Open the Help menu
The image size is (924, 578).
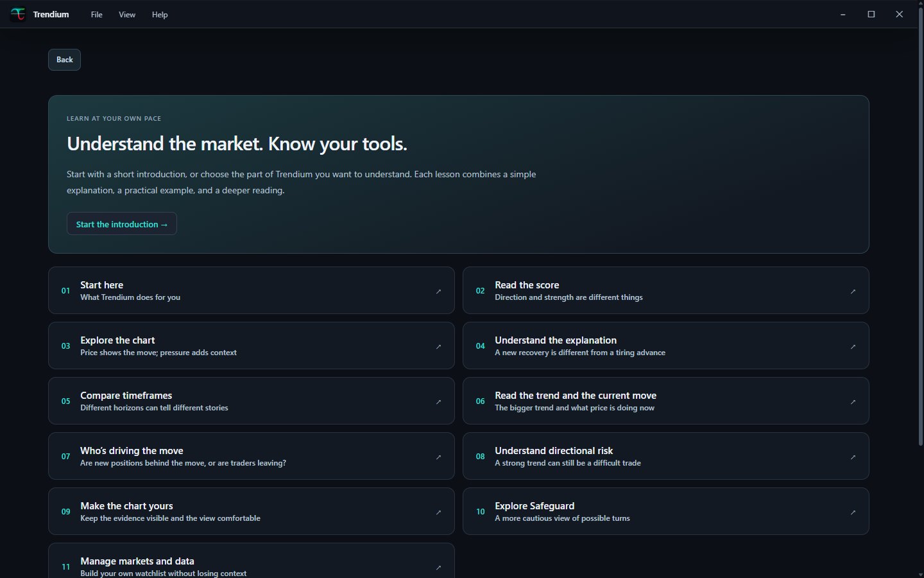pyautogui.click(x=160, y=14)
